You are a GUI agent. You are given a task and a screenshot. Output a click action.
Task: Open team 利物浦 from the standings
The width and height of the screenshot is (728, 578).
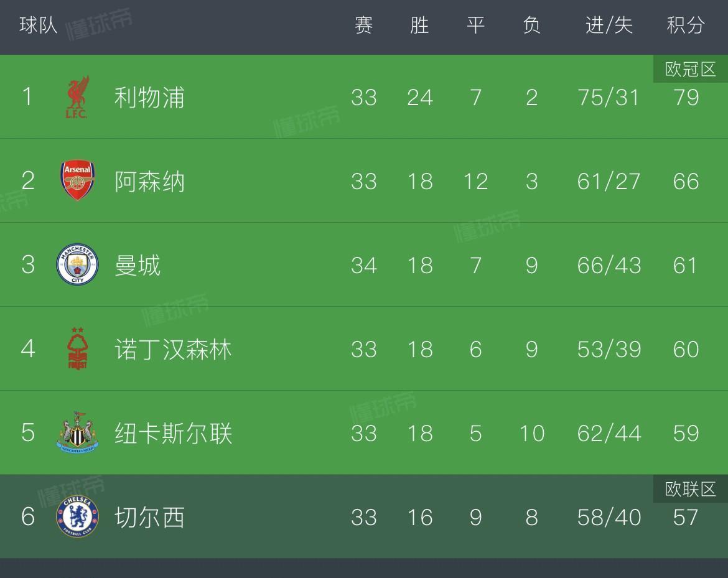click(x=149, y=98)
